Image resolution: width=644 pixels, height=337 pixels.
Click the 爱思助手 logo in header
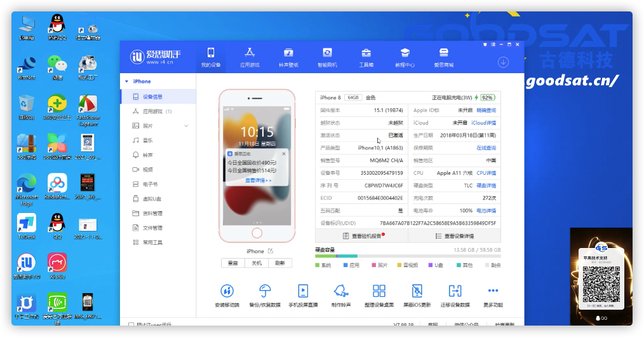(155, 57)
